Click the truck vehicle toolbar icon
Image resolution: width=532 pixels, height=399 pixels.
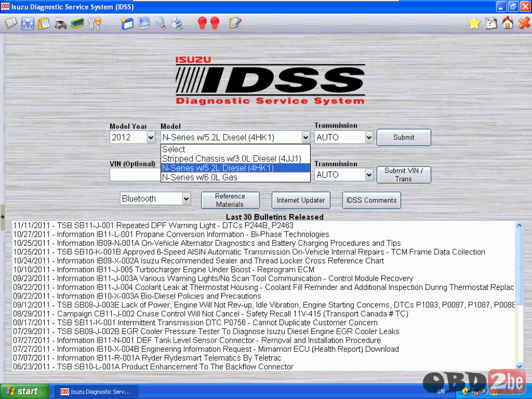[x=61, y=24]
